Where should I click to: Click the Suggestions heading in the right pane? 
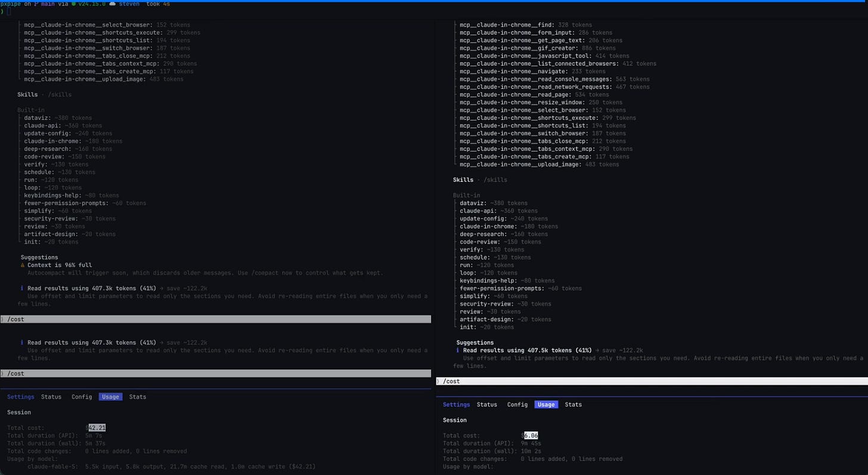point(475,343)
